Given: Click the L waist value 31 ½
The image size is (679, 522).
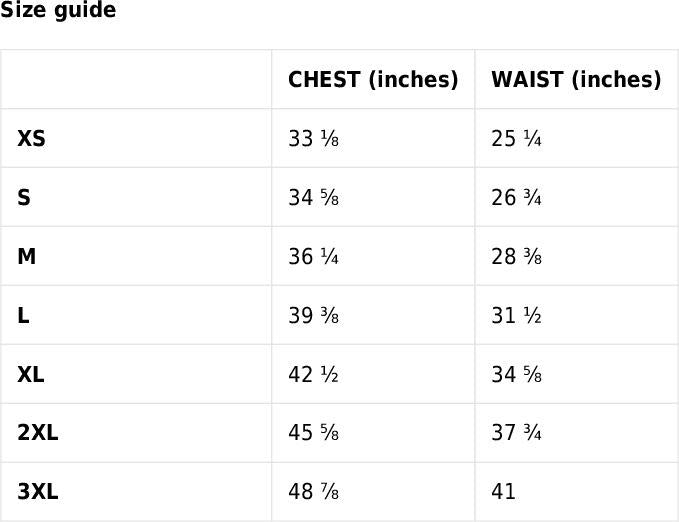Looking at the screenshot, I should pos(516,316).
